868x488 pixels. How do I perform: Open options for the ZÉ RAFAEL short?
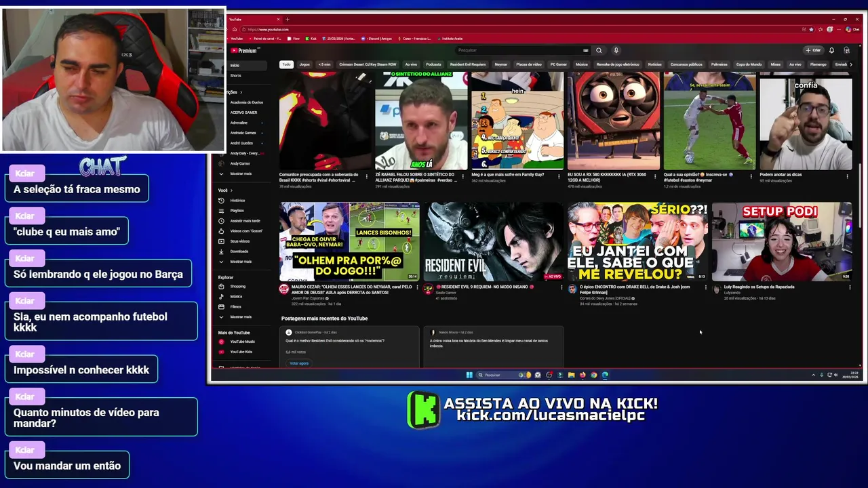463,176
